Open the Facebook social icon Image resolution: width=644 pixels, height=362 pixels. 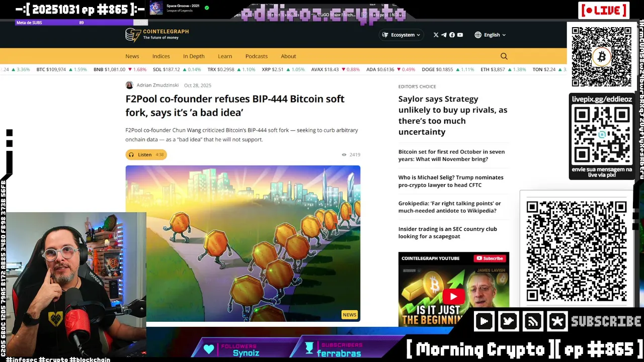tap(452, 35)
